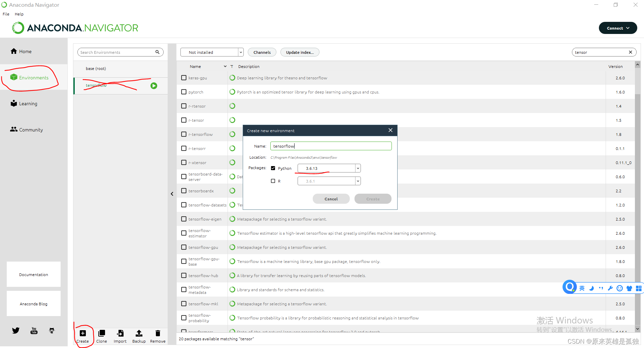This screenshot has height=348, width=644.
Task: Tick the tensorboardx package checkbox
Action: (184, 191)
